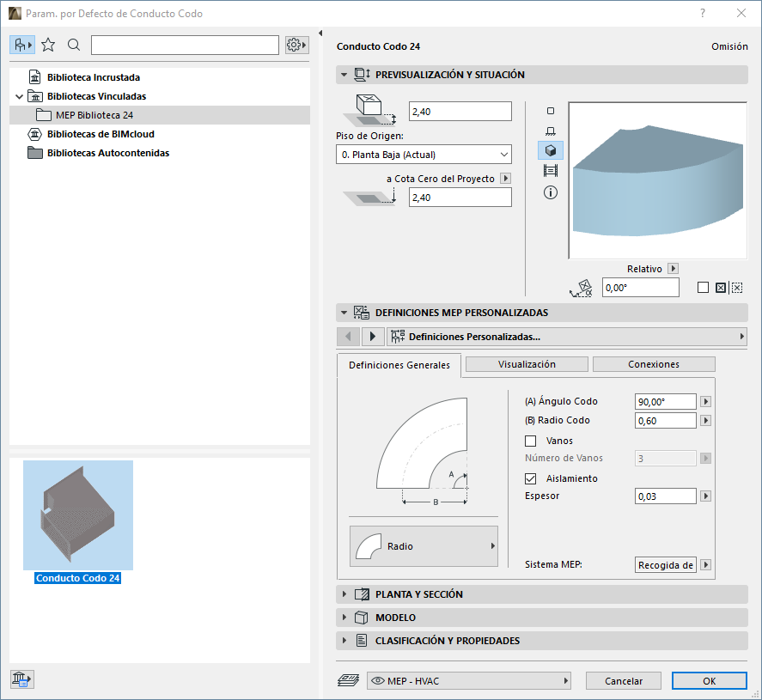Click the OK button
This screenshot has width=762, height=700.
[709, 680]
